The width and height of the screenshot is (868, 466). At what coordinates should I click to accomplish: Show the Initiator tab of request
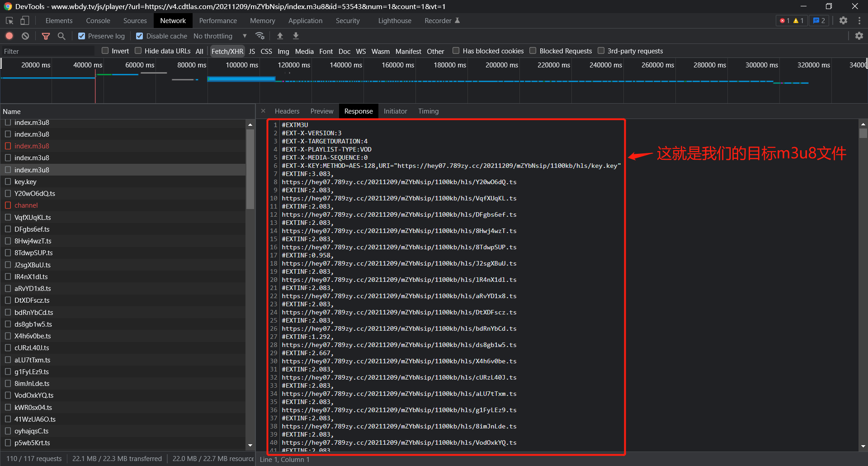(395, 111)
